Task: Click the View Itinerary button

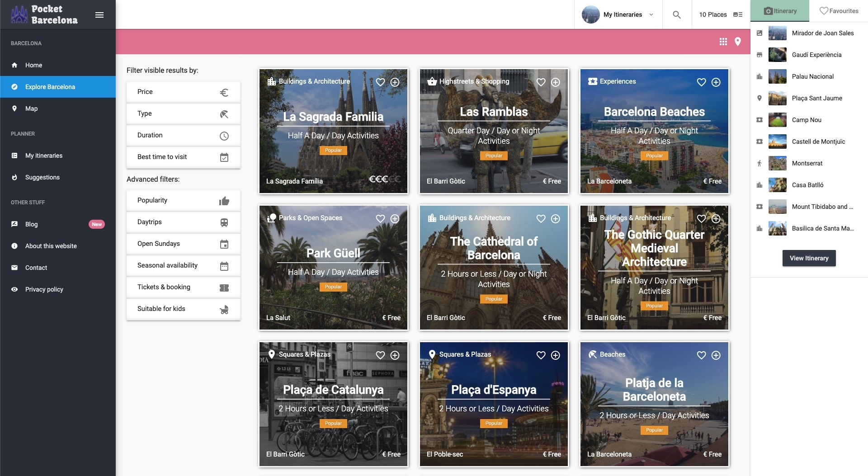Action: point(809,258)
